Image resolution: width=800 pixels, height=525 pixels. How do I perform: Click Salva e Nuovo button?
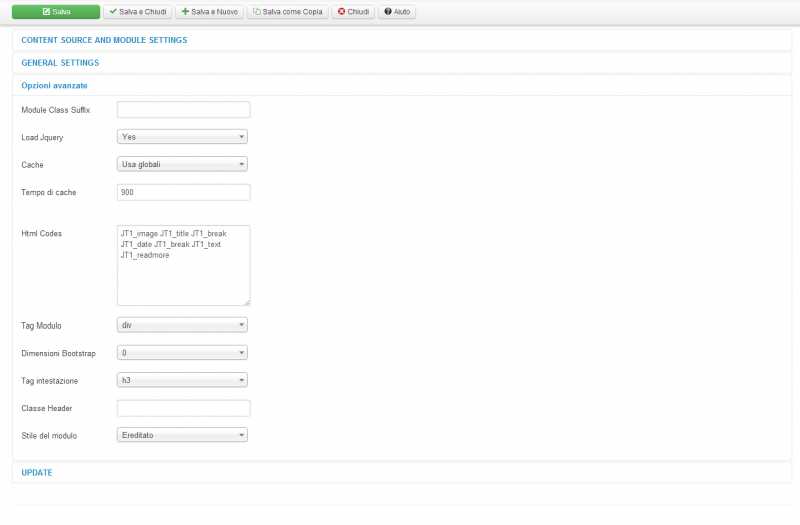coord(210,12)
